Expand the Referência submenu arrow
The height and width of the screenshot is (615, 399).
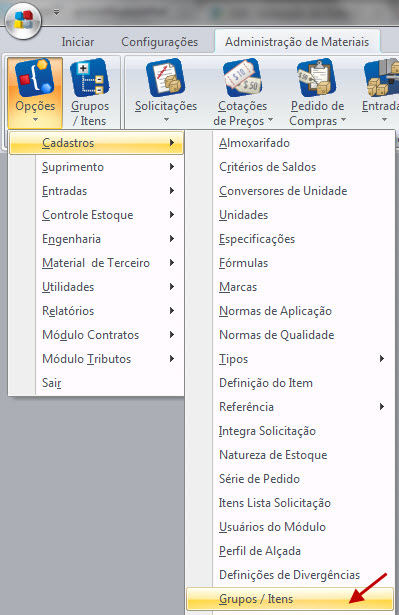coord(381,407)
